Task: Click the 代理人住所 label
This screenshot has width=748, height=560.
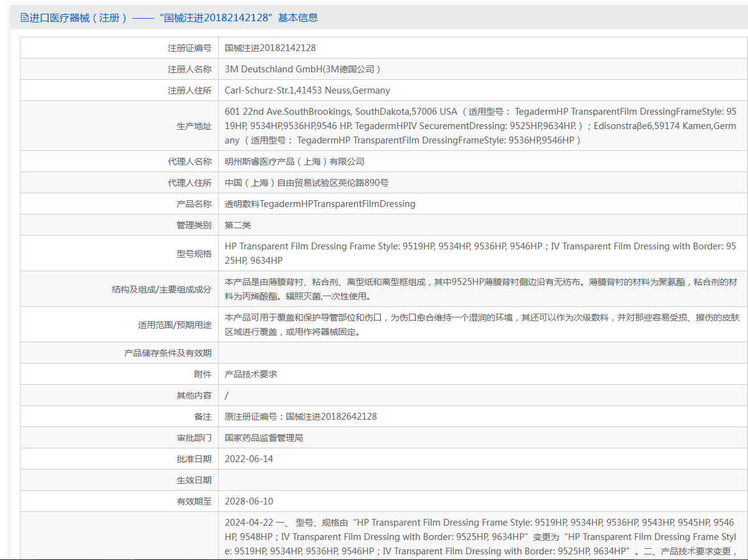Action: coord(189,183)
